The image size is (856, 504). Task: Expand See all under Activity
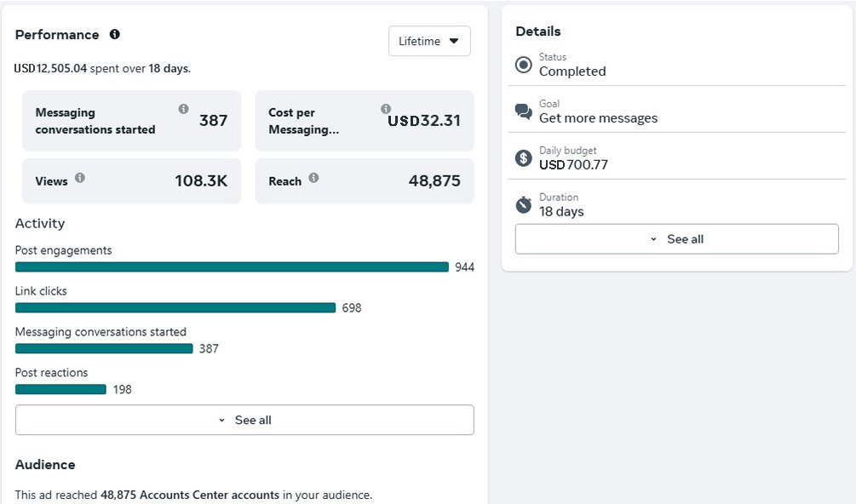(x=244, y=420)
